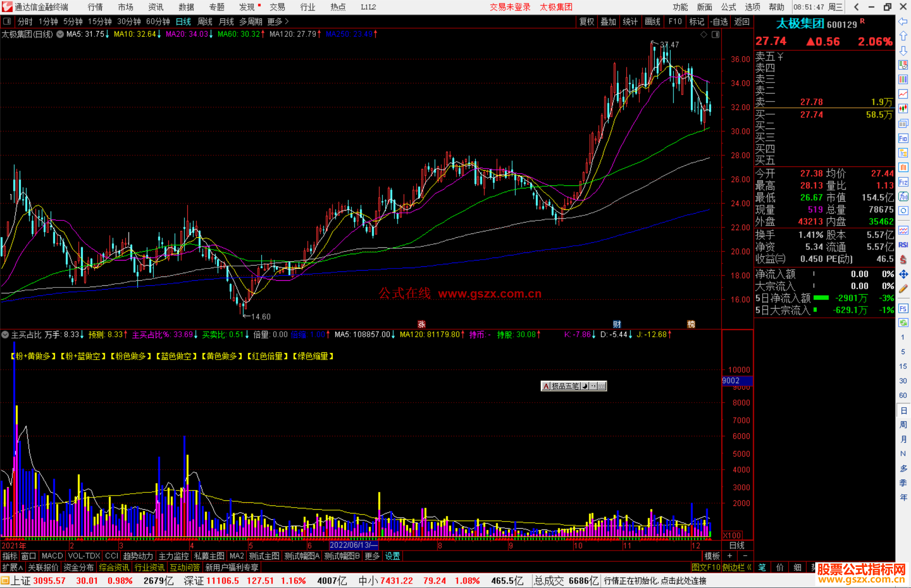Click the candlestick chart icon in sidebar
The image size is (911, 588).
point(903,108)
